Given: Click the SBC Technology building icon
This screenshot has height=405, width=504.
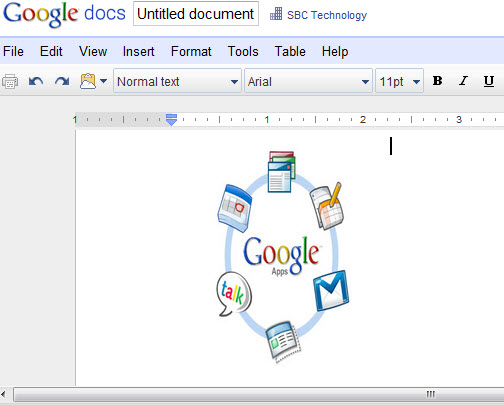Looking at the screenshot, I should (x=276, y=14).
